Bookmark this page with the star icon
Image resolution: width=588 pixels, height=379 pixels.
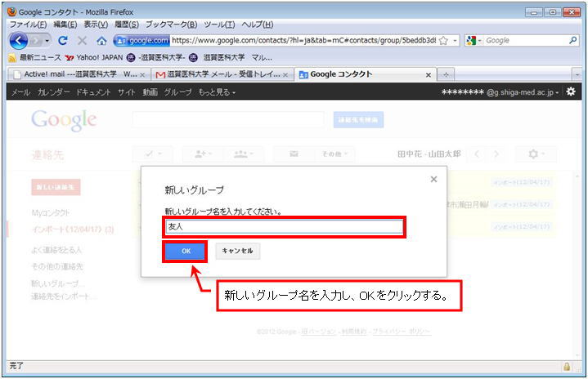coord(443,41)
